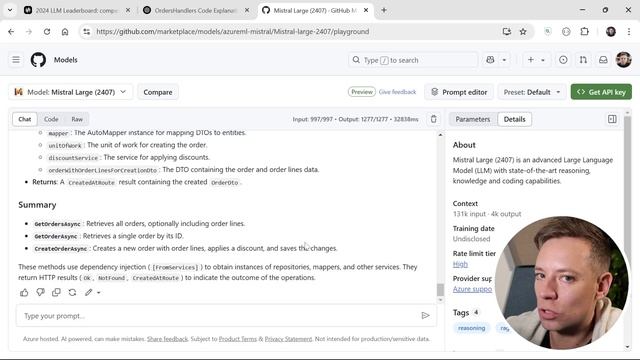Open the Give feedback link
Viewport: 640px width, 360px height.
point(397,92)
